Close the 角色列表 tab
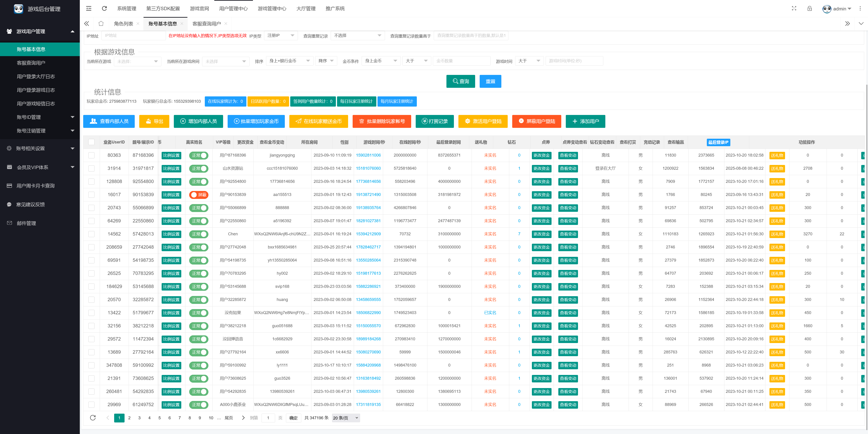Screen dimensions: 868x434 click(138, 24)
